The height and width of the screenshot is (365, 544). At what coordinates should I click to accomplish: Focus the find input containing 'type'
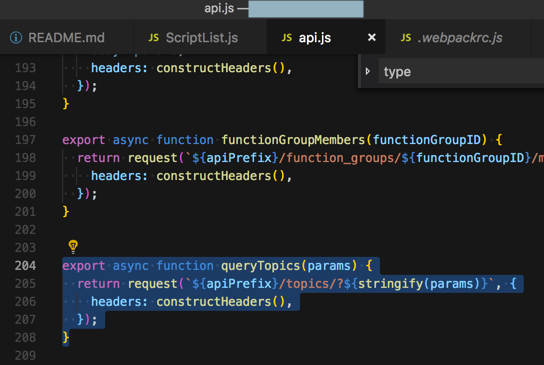tap(461, 71)
